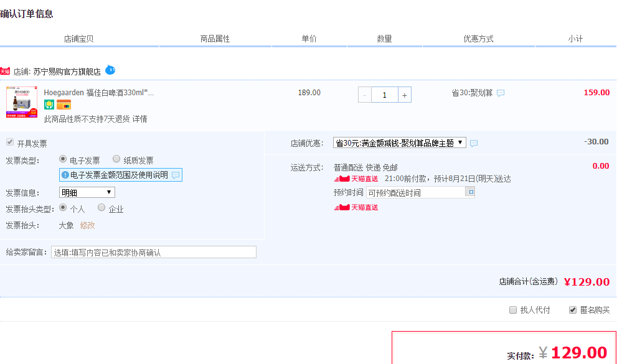Uncheck the 匿名购买 checkbox
Viewport: 627px width, 364px height.
pos(573,310)
